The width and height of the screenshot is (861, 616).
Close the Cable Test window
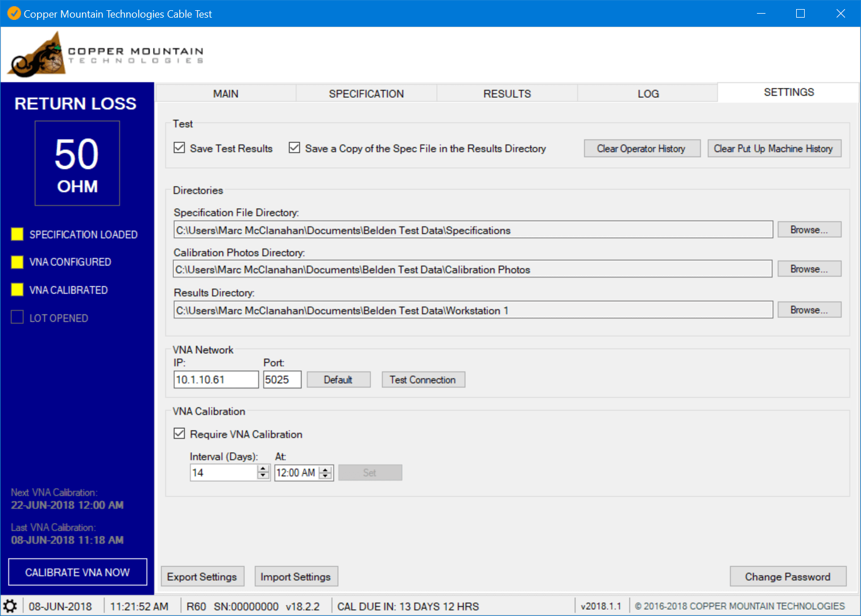(x=841, y=13)
